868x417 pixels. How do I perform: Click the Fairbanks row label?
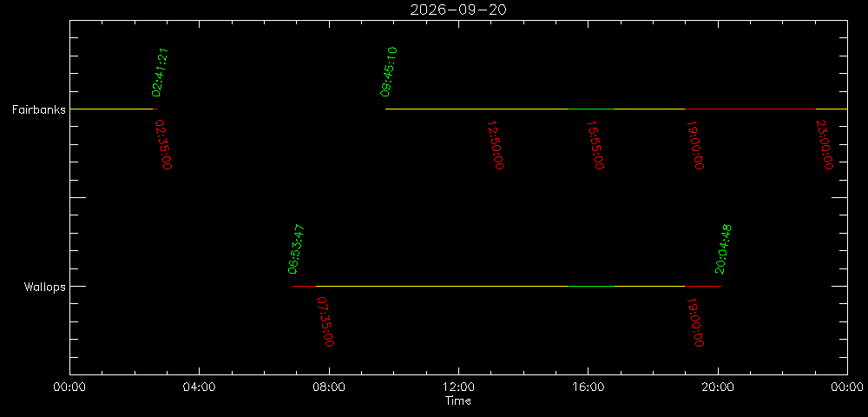click(39, 109)
